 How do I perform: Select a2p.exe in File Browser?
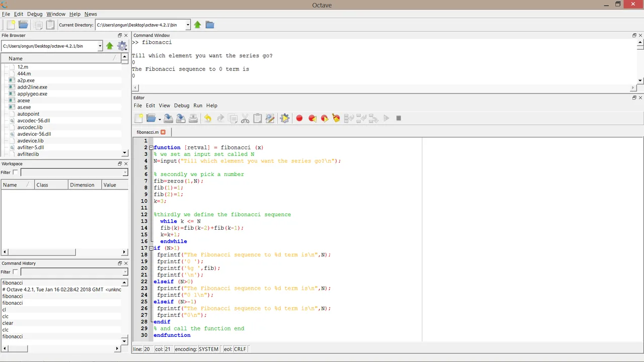(x=26, y=80)
